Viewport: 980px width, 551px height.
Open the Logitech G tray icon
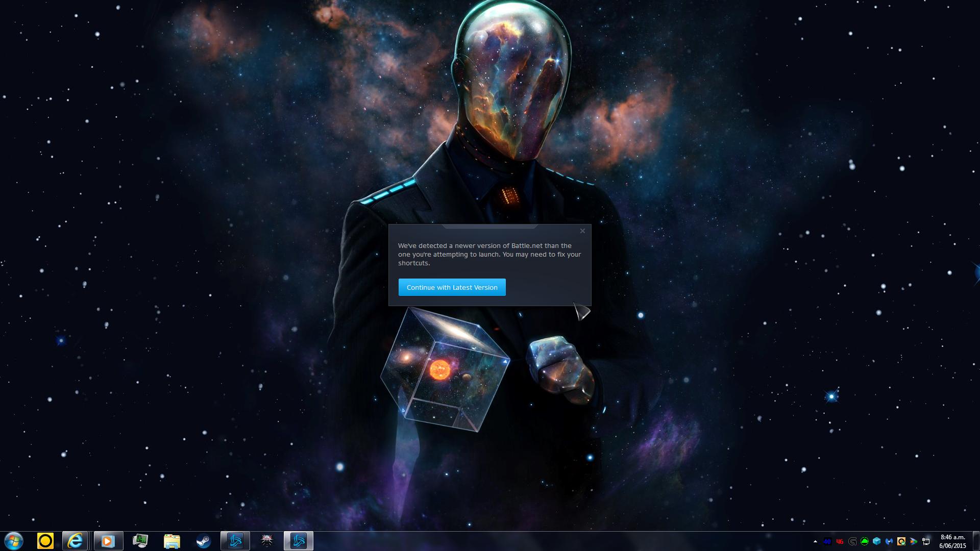(x=852, y=541)
